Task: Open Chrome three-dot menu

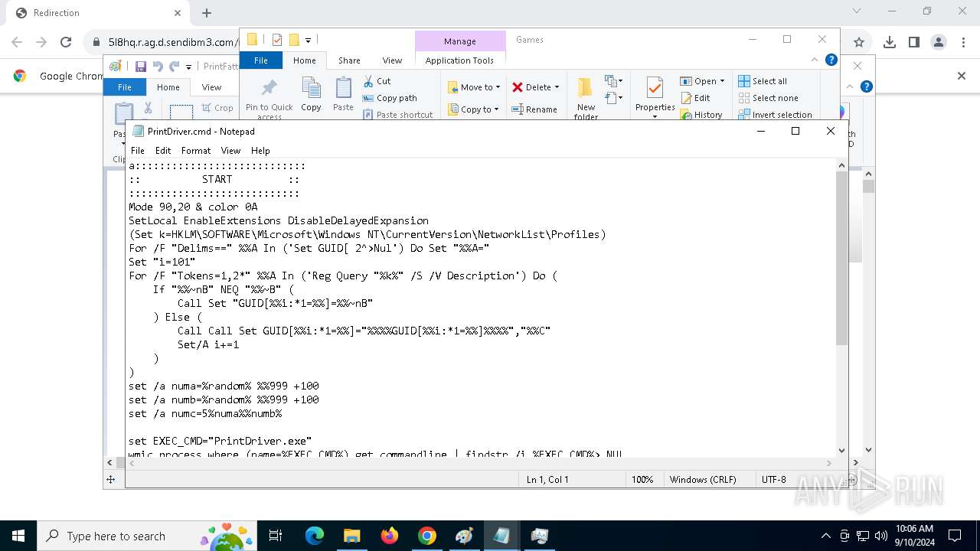Action: click(x=963, y=42)
